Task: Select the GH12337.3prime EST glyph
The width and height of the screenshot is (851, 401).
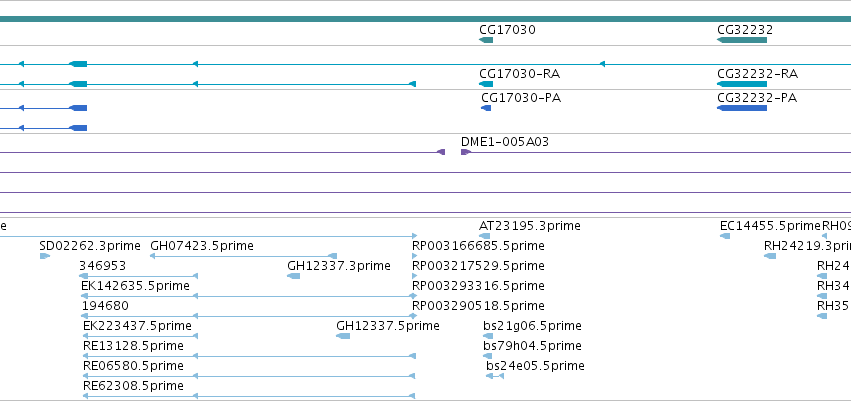Action: tap(294, 276)
